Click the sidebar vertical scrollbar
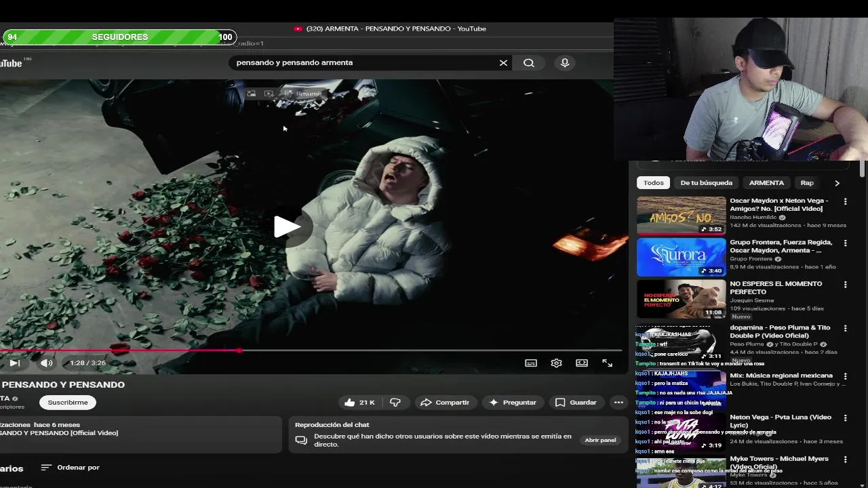This screenshot has width=868, height=488. (x=863, y=168)
